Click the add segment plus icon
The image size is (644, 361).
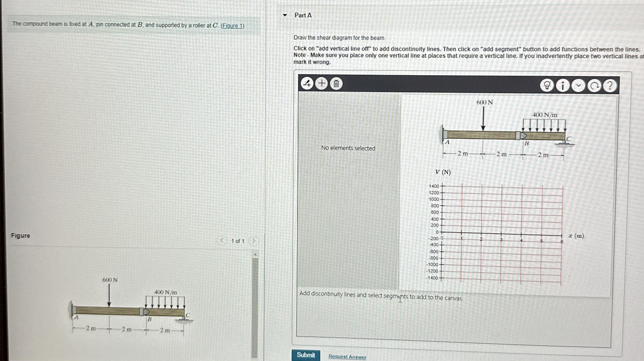pos(321,84)
